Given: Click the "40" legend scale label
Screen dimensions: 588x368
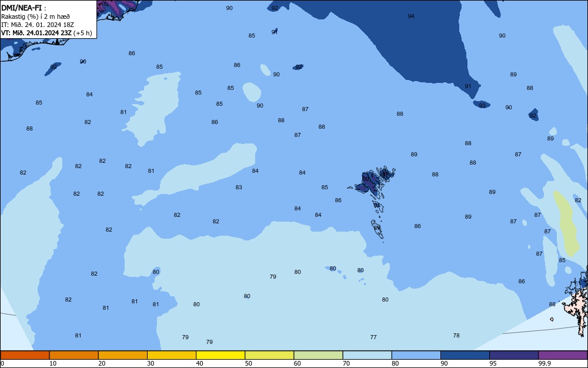Looking at the screenshot, I should click(199, 363).
